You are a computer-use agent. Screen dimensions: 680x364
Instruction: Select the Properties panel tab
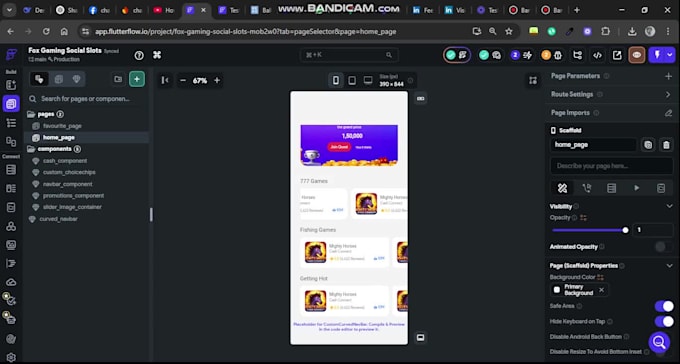(x=562, y=188)
